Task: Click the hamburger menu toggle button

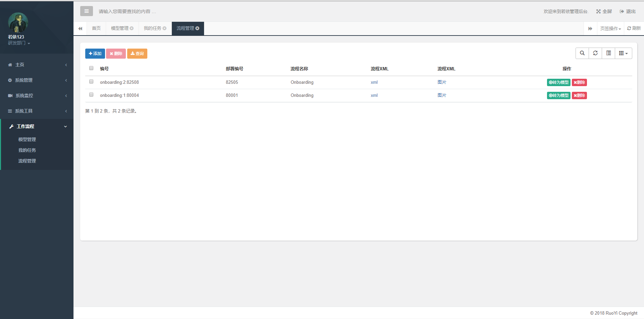Action: tap(86, 11)
